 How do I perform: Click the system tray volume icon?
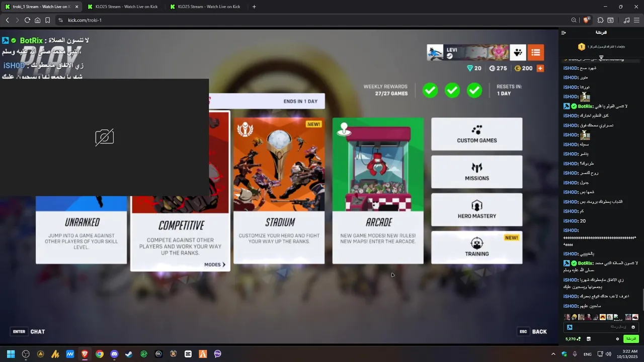[608, 354]
